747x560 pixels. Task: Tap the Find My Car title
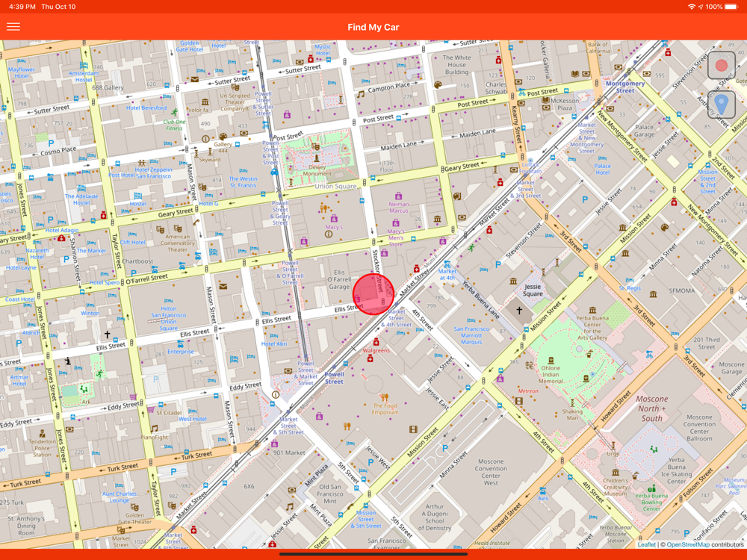coord(373,27)
